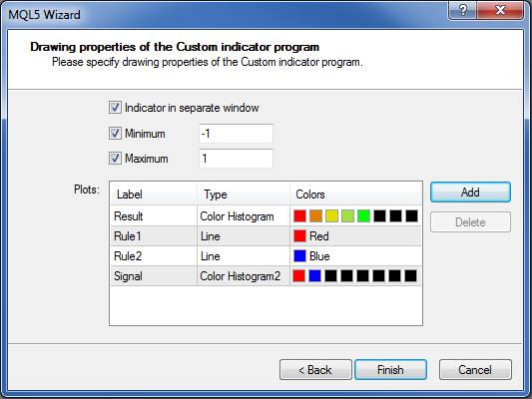Uncheck the Minimum checkbox

click(x=115, y=134)
